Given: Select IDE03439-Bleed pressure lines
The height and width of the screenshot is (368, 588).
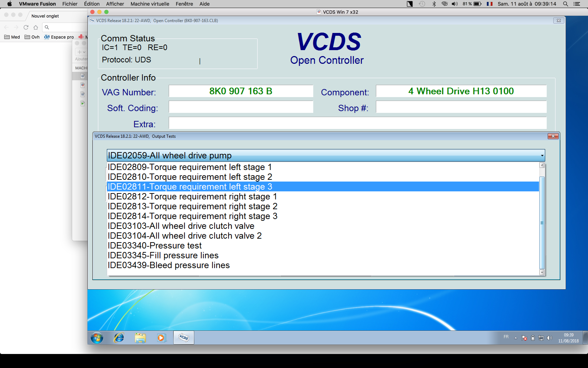Looking at the screenshot, I should pyautogui.click(x=323, y=265).
